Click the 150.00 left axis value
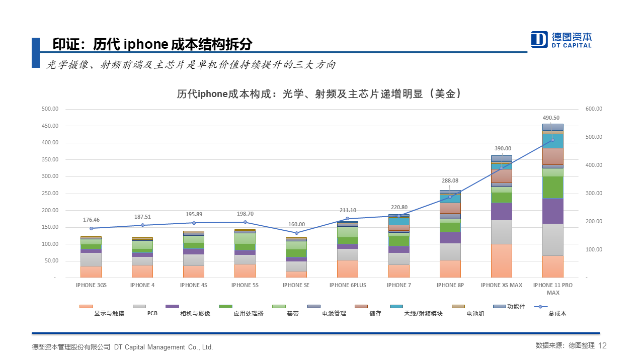Viewport: 644px width, 362px height. point(50,227)
